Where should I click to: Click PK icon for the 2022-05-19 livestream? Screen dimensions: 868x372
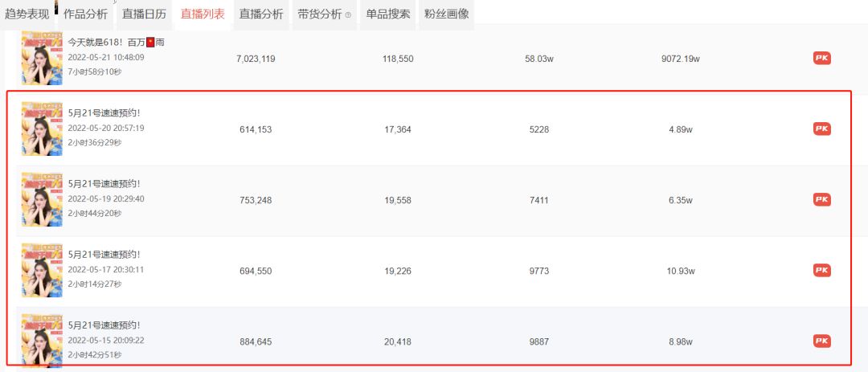[821, 200]
